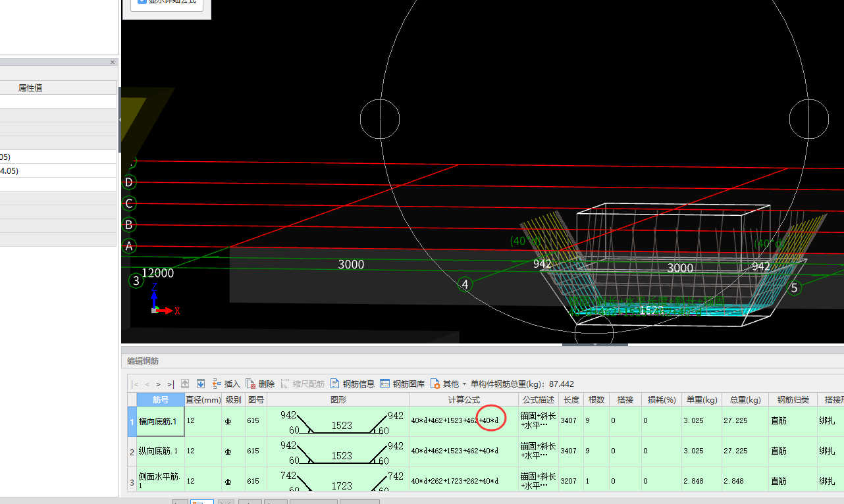Click 插入 (insert) rebar row button
The height and width of the screenshot is (504, 844).
(x=226, y=384)
